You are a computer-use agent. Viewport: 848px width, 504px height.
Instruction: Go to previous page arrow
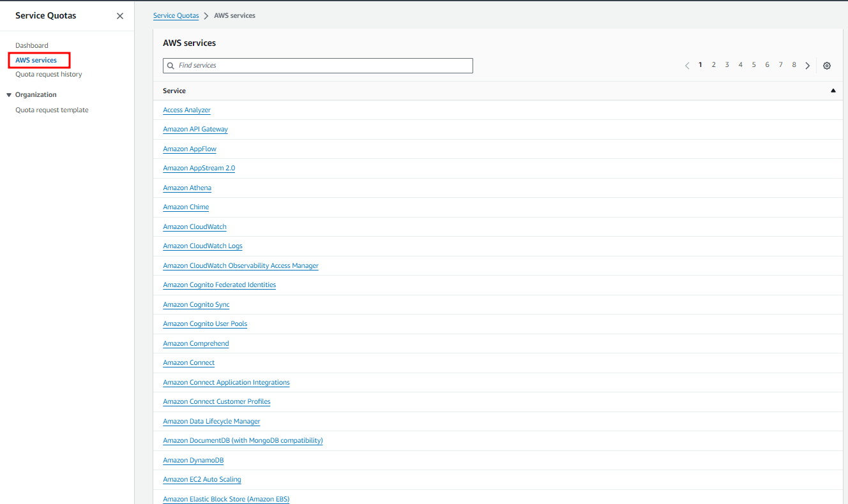[x=687, y=66]
